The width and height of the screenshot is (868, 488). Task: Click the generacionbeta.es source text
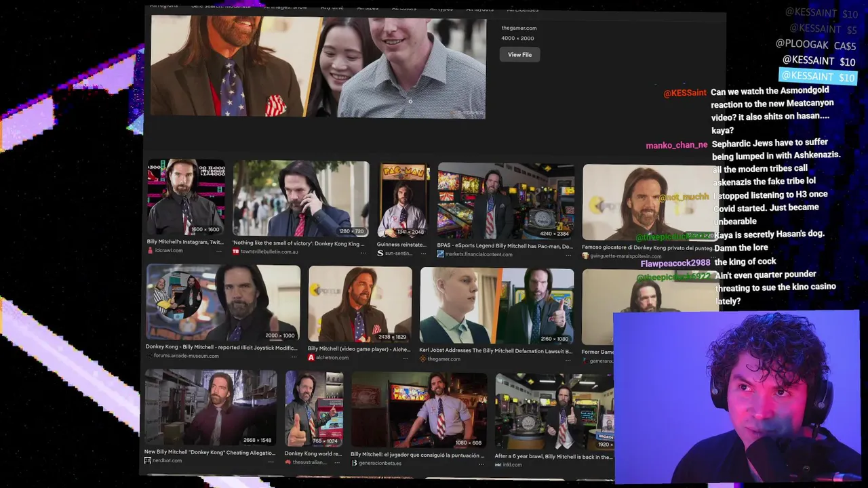pyautogui.click(x=380, y=464)
